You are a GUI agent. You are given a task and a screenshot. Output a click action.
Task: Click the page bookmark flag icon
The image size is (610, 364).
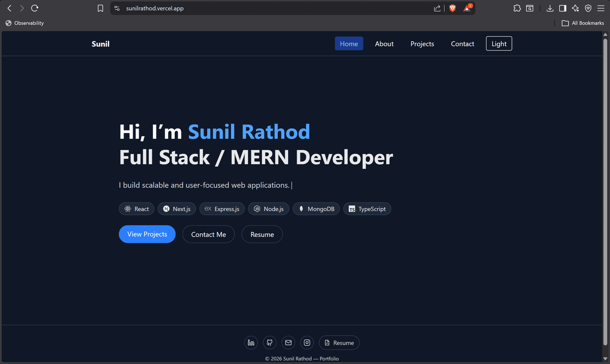[100, 8]
